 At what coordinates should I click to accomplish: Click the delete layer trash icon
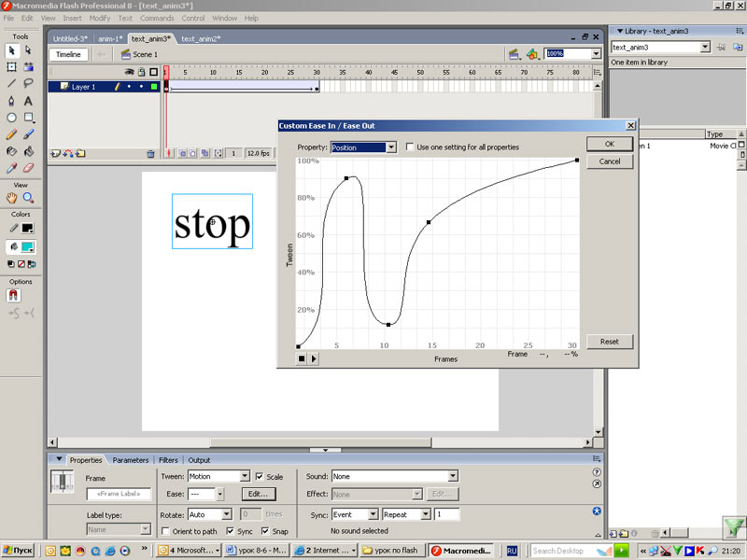click(x=150, y=153)
